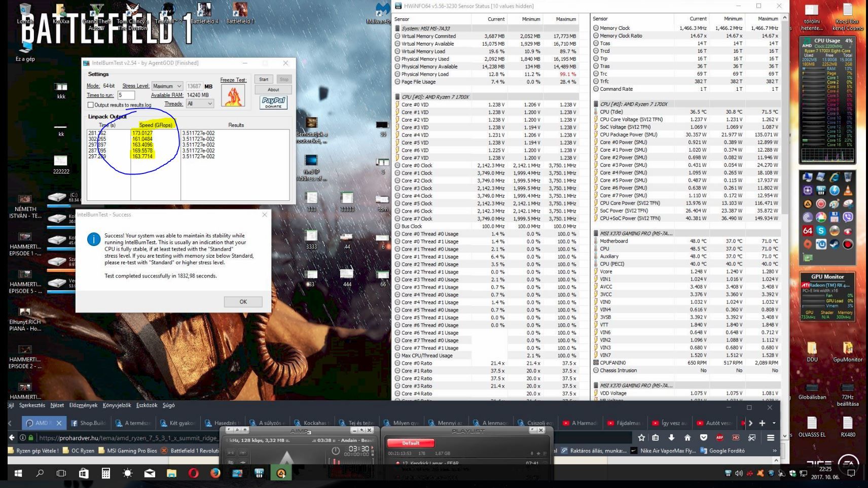Launch VLC from the launcher gadget
This screenshot has width=868, height=488.
[847, 191]
